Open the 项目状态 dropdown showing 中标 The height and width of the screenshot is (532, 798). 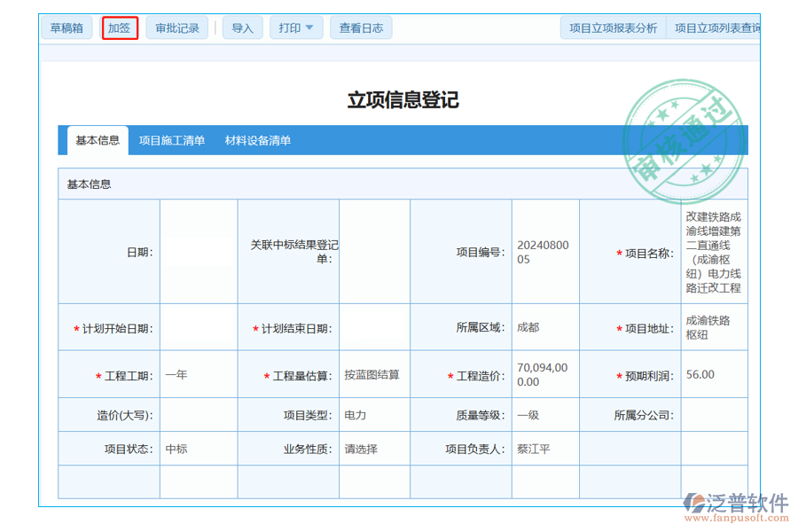199,449
